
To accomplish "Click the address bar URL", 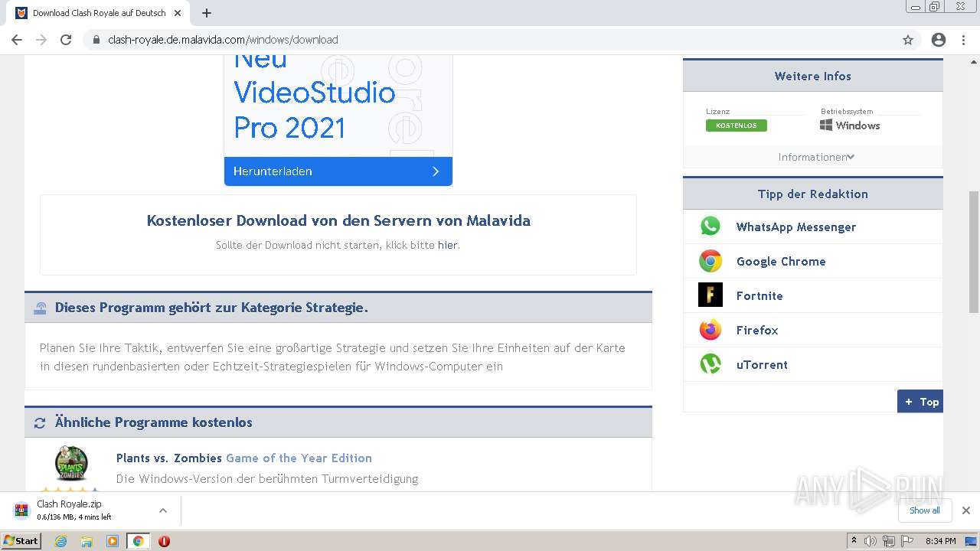I will click(223, 40).
